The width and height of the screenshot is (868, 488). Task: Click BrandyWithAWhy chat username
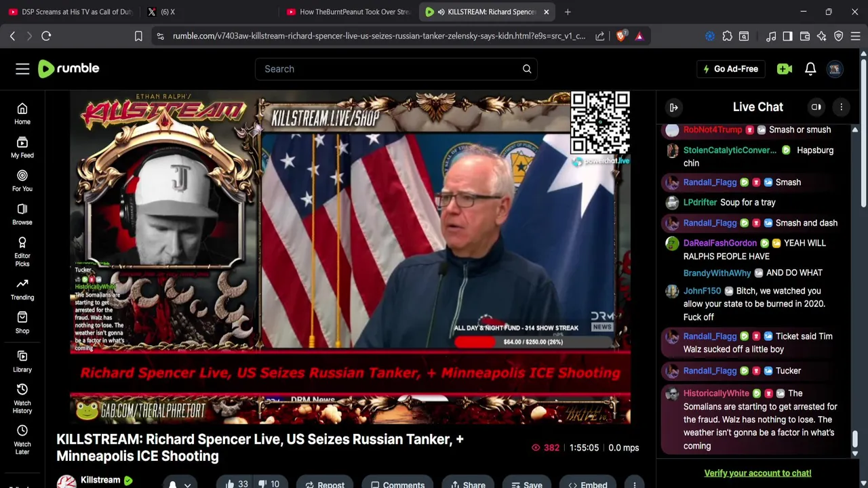tap(717, 272)
